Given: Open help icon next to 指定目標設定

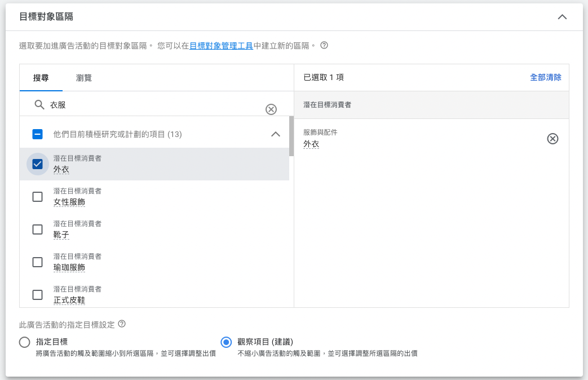Looking at the screenshot, I should [122, 324].
